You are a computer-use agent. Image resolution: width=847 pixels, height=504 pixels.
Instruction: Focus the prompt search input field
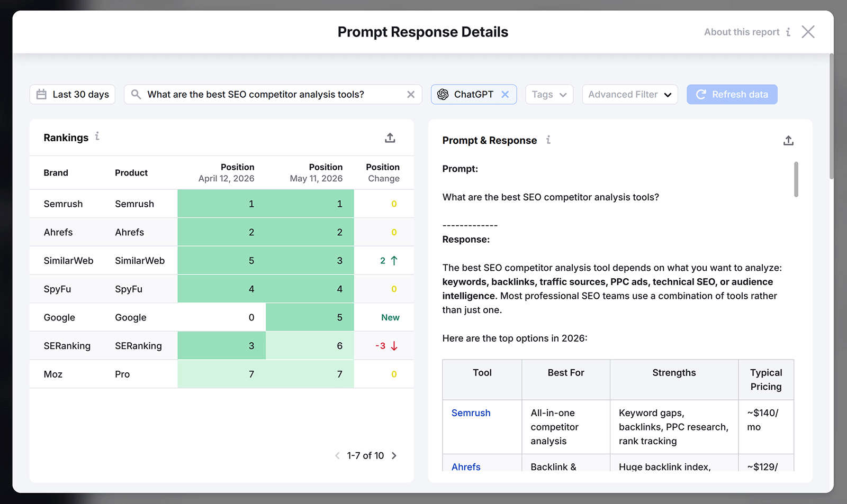click(x=273, y=95)
